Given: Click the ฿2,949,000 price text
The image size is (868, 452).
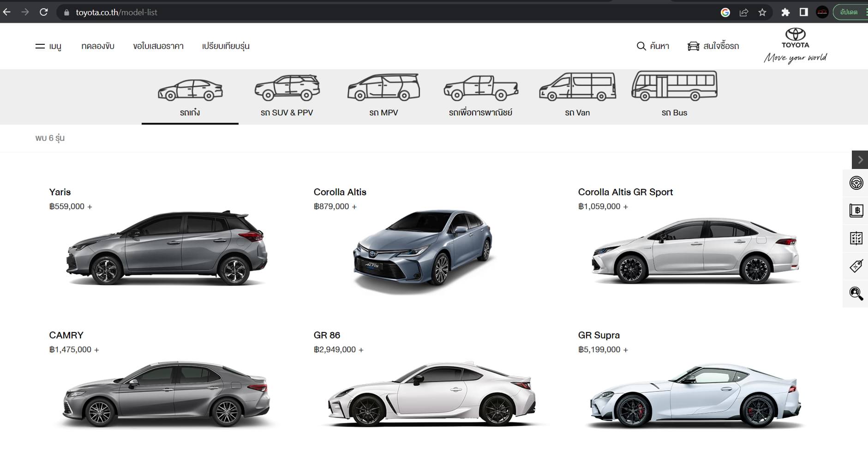Looking at the screenshot, I should 338,350.
